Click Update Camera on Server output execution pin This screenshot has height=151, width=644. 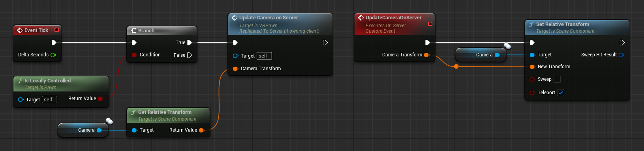(325, 43)
